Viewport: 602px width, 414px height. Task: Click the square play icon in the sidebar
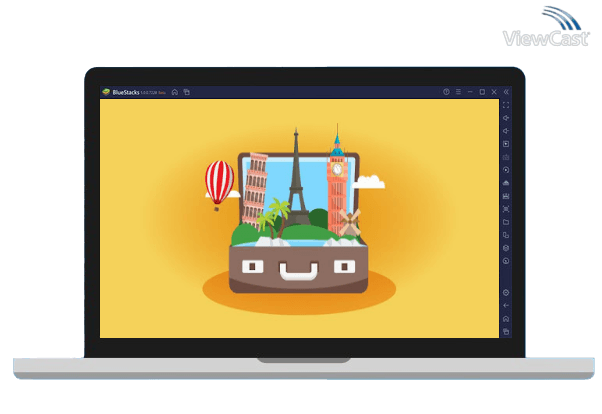tap(506, 144)
